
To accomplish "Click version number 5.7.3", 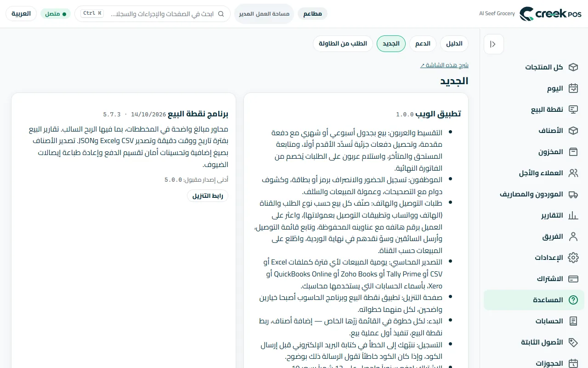I will pos(112,114).
